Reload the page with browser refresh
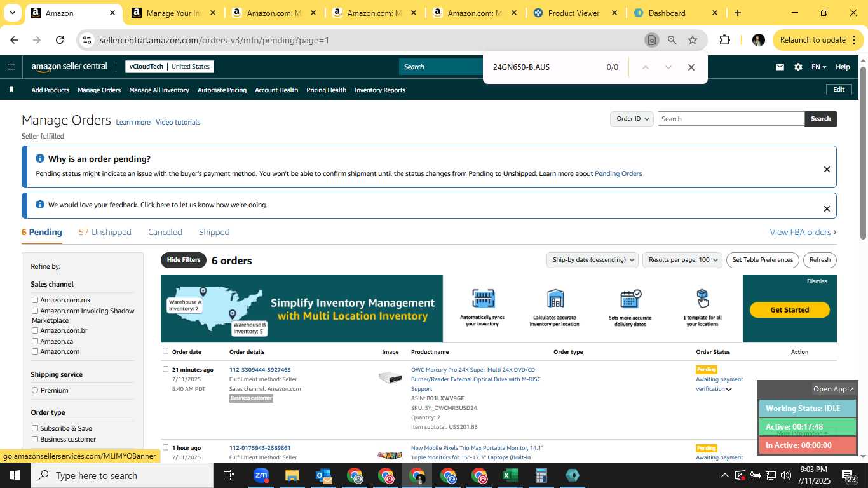This screenshot has height=488, width=868. point(60,40)
